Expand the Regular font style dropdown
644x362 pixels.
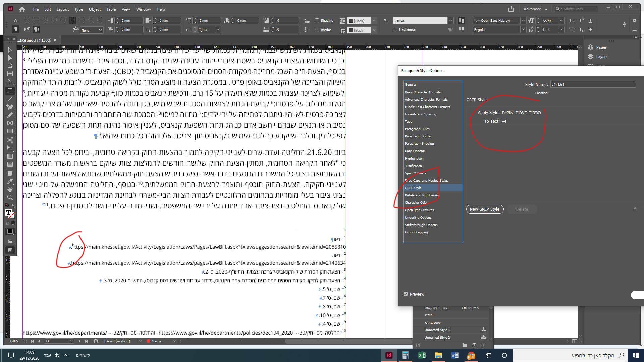click(x=523, y=29)
